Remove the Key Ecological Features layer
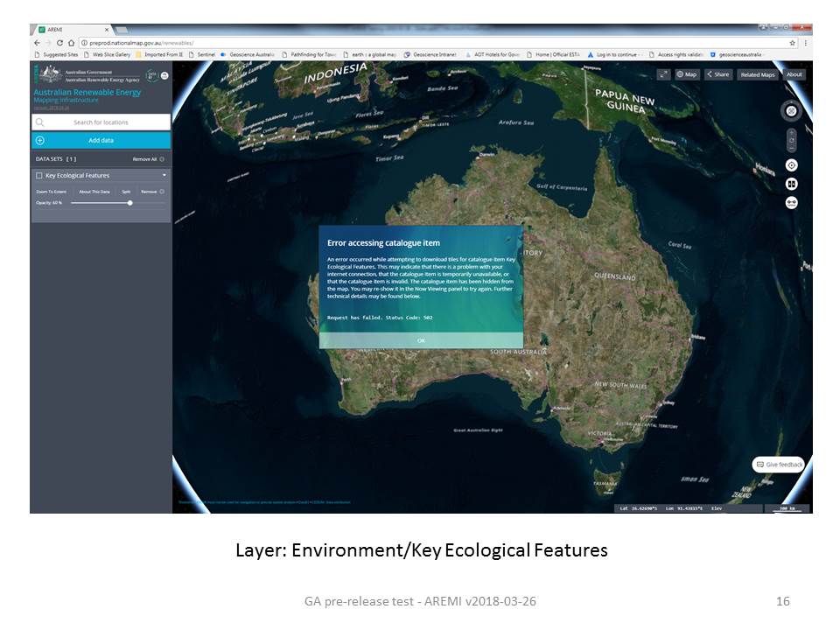The width and height of the screenshot is (840, 630). click(x=152, y=192)
